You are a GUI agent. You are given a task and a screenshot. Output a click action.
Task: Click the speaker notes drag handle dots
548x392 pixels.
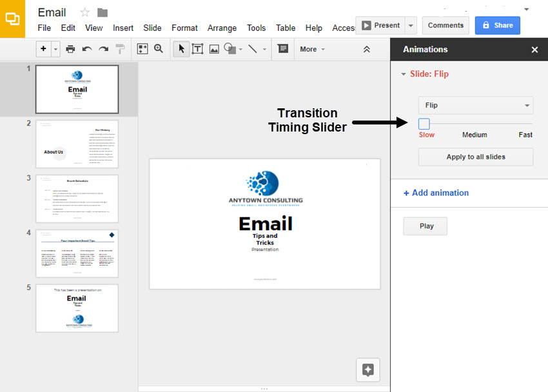click(x=264, y=389)
